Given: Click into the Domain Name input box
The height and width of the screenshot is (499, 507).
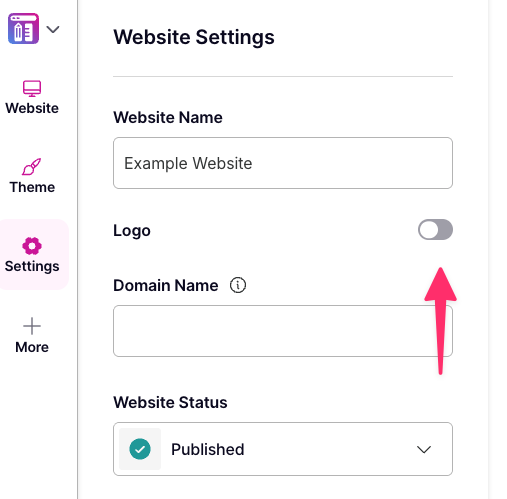Looking at the screenshot, I should click(x=283, y=331).
